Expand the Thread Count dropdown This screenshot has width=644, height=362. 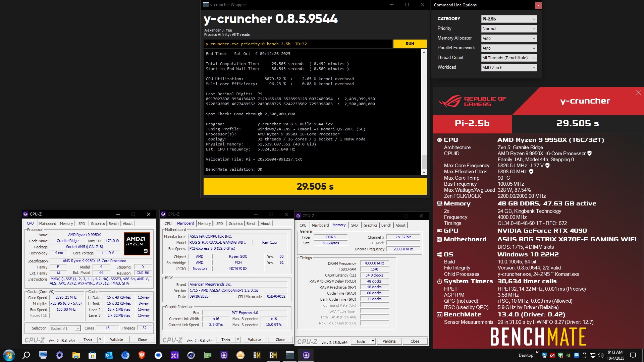coord(509,58)
